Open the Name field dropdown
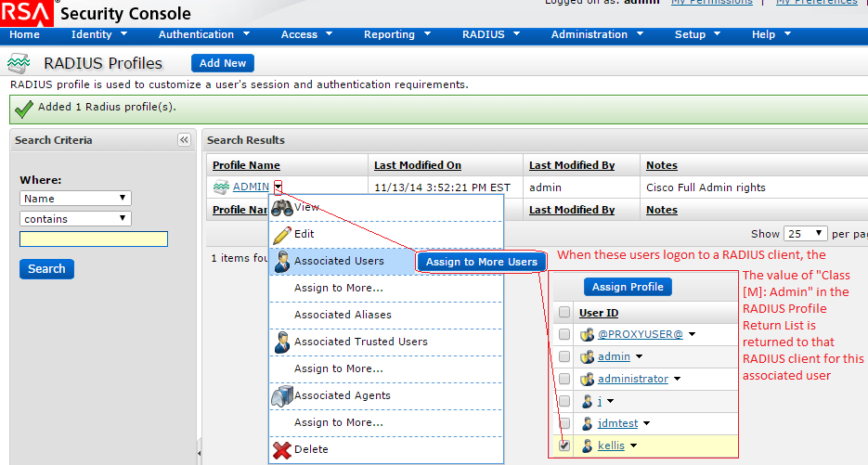The image size is (868, 465). pos(75,199)
